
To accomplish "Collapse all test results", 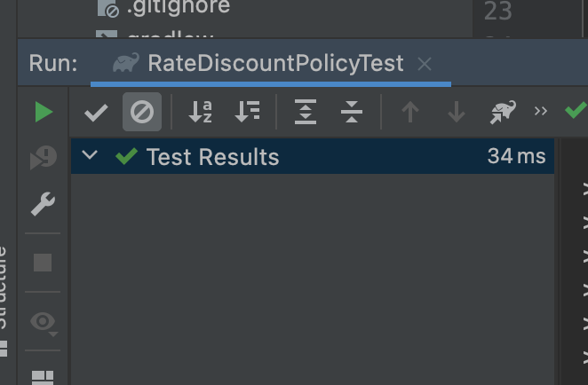I will 352,112.
